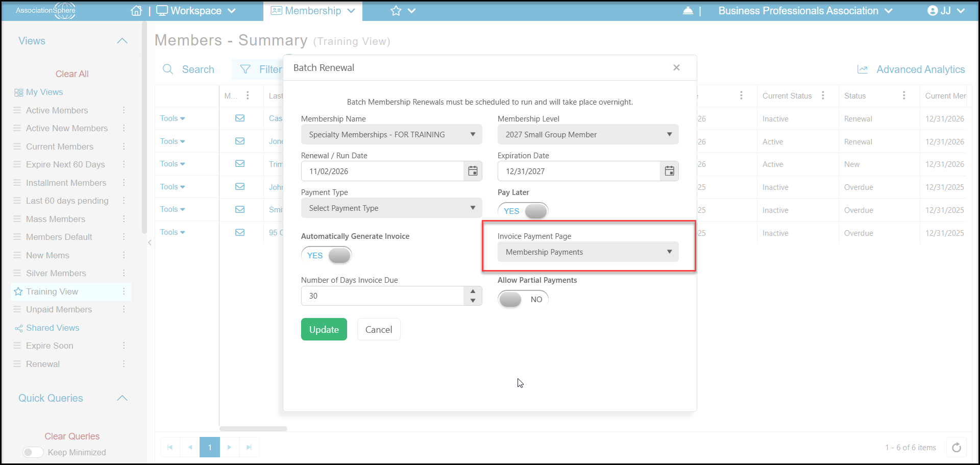980x465 pixels.
Task: Open options for Silver Members view
Action: click(x=124, y=273)
